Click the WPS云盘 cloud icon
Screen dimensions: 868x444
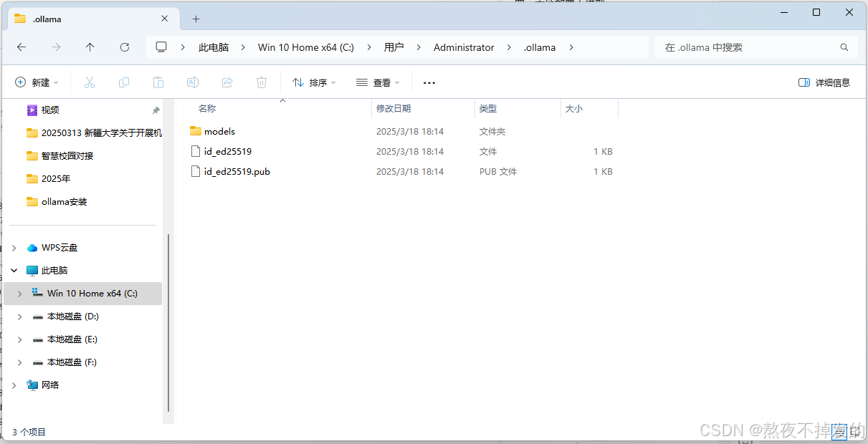coord(32,248)
